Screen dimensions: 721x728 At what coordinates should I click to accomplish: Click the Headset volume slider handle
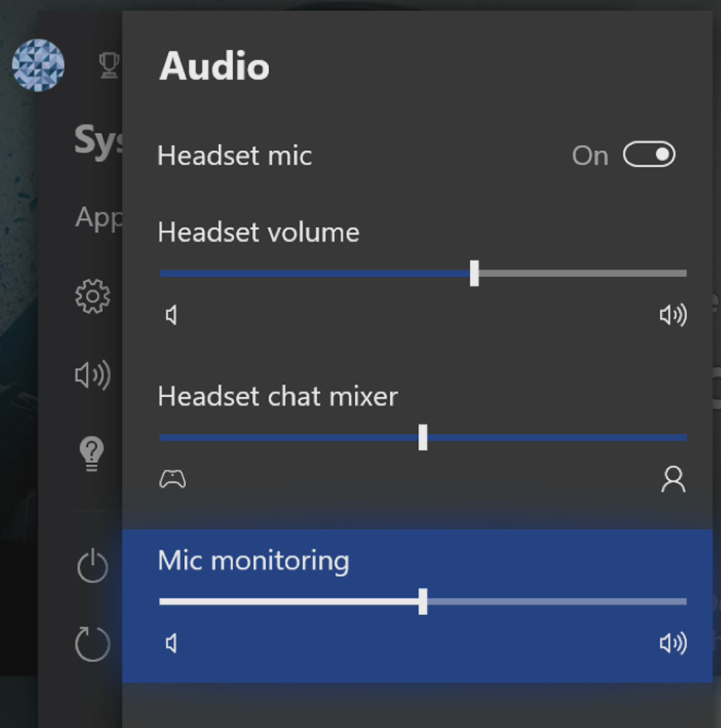coord(474,274)
